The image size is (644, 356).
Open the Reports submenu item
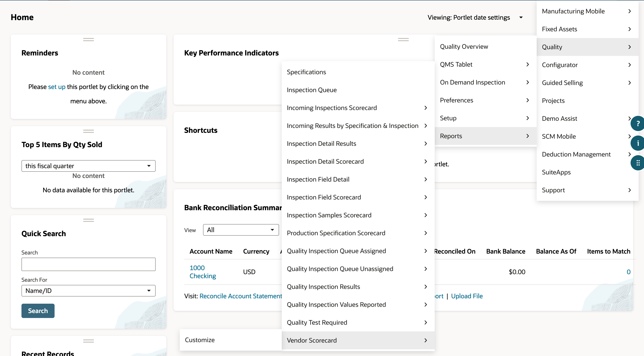[x=485, y=136]
